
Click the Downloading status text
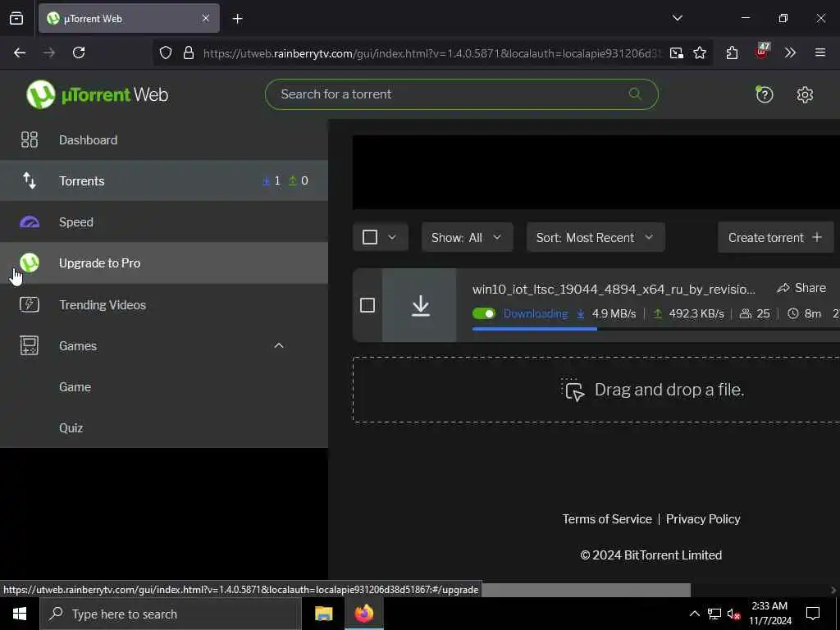tap(535, 314)
